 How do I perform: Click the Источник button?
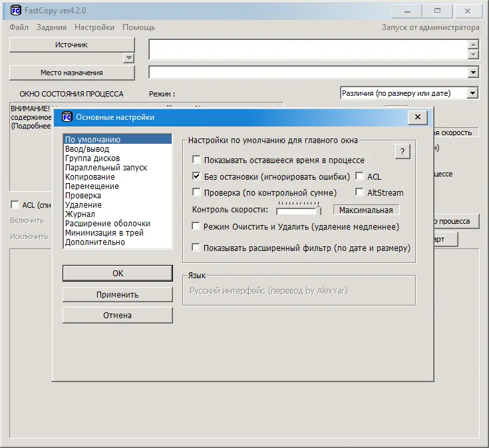pos(72,45)
